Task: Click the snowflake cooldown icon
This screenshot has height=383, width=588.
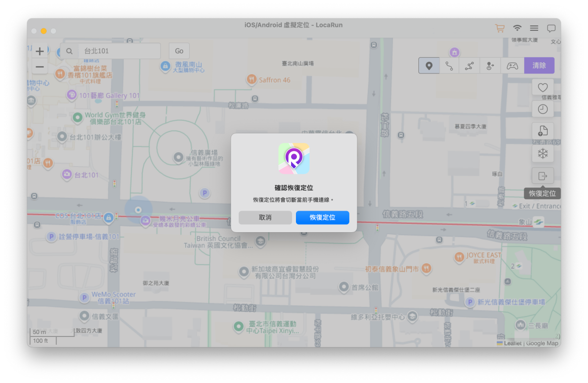Action: [x=543, y=154]
